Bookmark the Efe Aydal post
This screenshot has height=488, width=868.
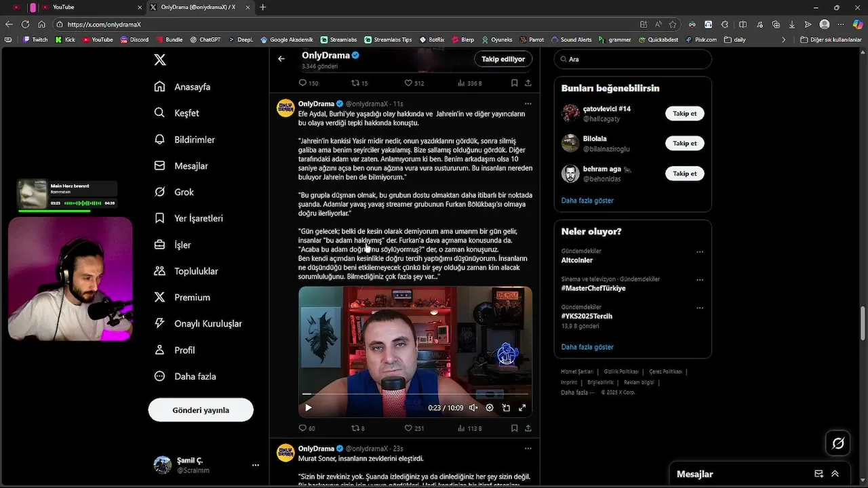coord(514,428)
